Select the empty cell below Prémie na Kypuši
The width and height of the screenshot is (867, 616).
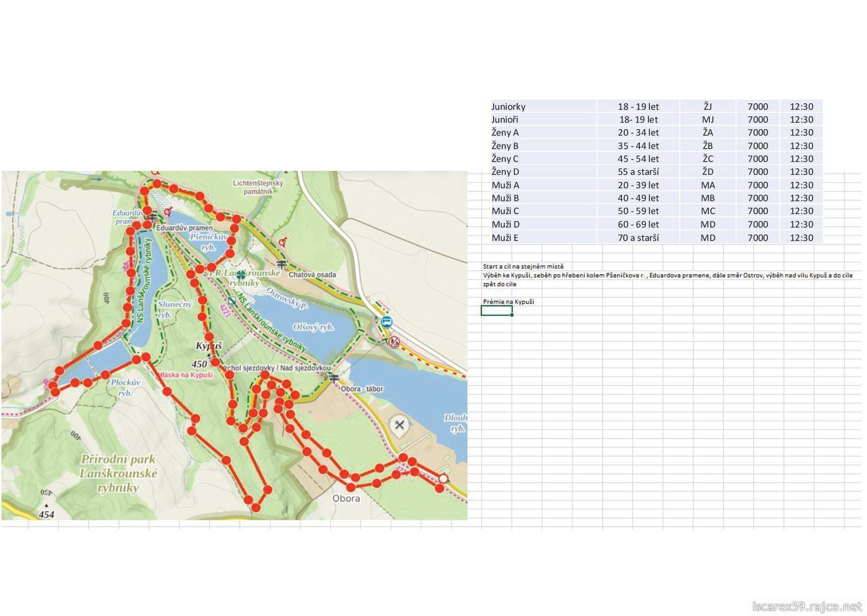(x=496, y=311)
